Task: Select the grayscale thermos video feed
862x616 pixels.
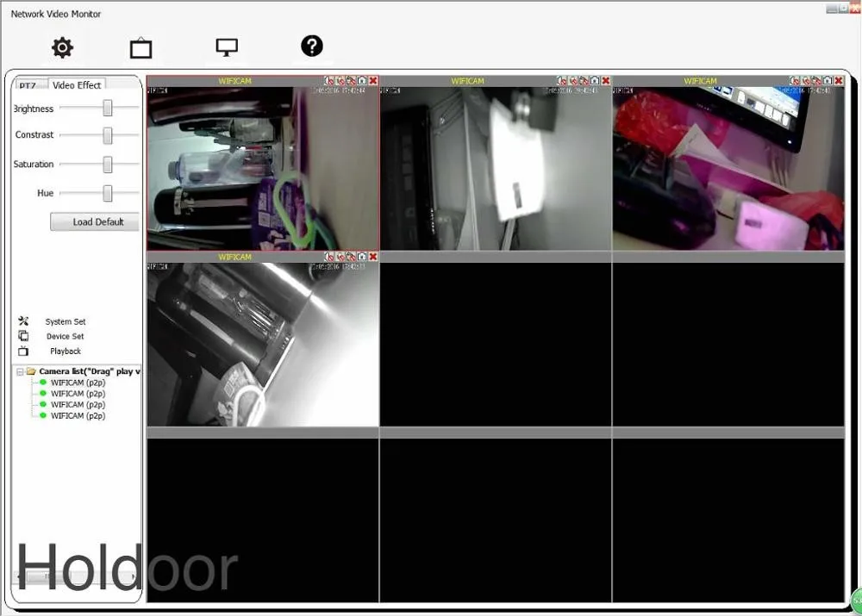Action: pyautogui.click(x=263, y=344)
